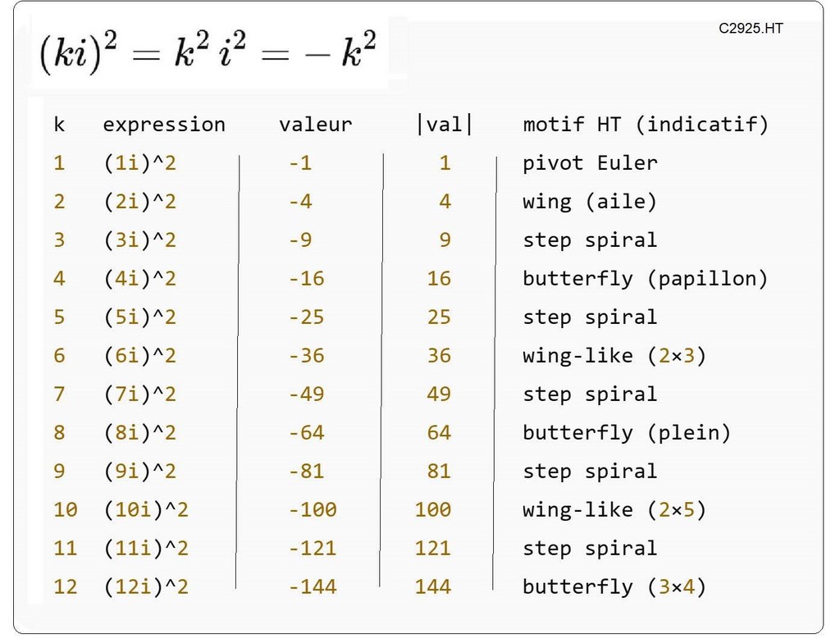Select the (5i)^2 expression cell
The image size is (840, 643).
point(139,317)
